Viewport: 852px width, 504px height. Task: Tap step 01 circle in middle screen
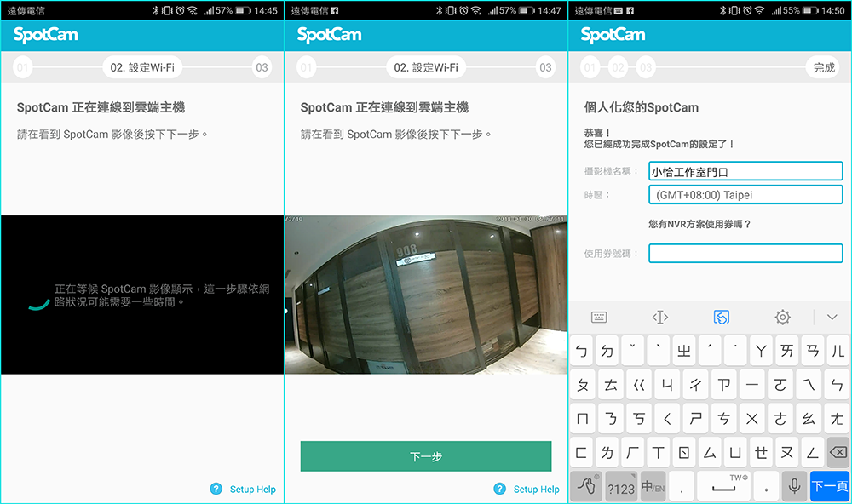point(307,67)
